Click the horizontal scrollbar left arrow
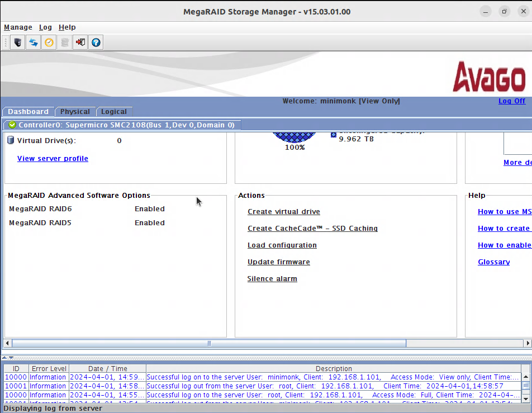The image size is (532, 413). coord(7,343)
